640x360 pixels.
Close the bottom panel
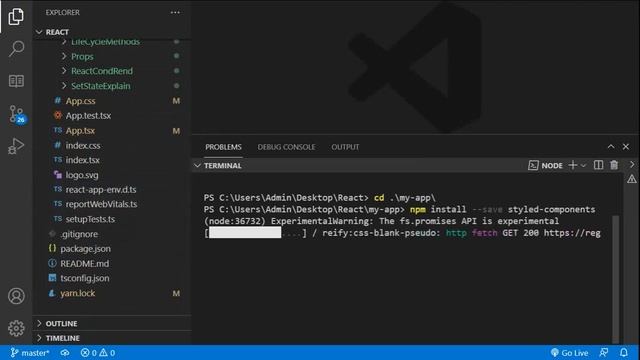click(x=626, y=147)
